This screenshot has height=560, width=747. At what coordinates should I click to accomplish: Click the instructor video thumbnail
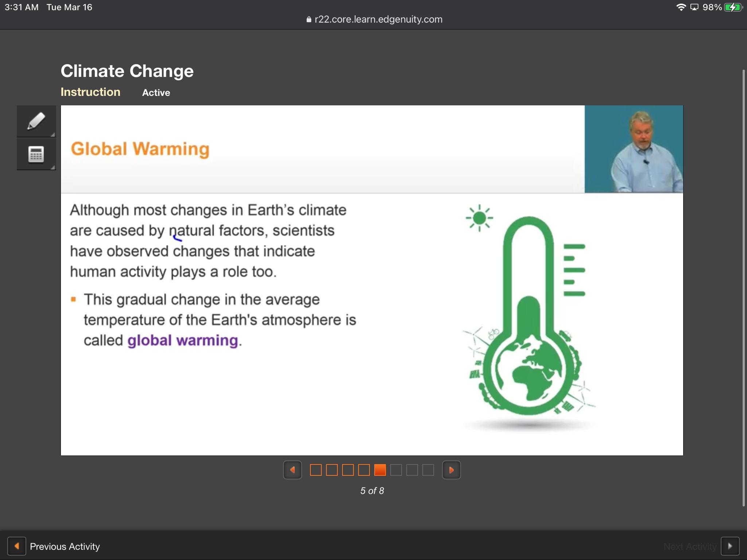pos(634,149)
